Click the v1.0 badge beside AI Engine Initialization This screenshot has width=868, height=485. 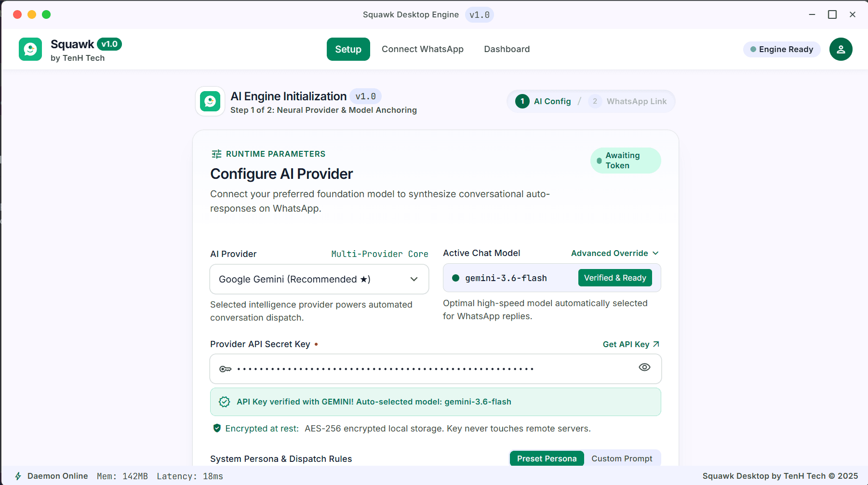(366, 96)
